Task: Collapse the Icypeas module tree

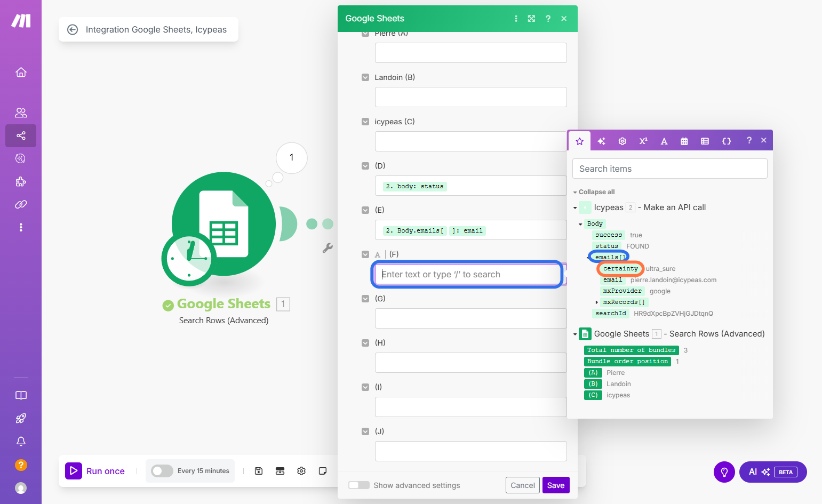Action: click(575, 208)
